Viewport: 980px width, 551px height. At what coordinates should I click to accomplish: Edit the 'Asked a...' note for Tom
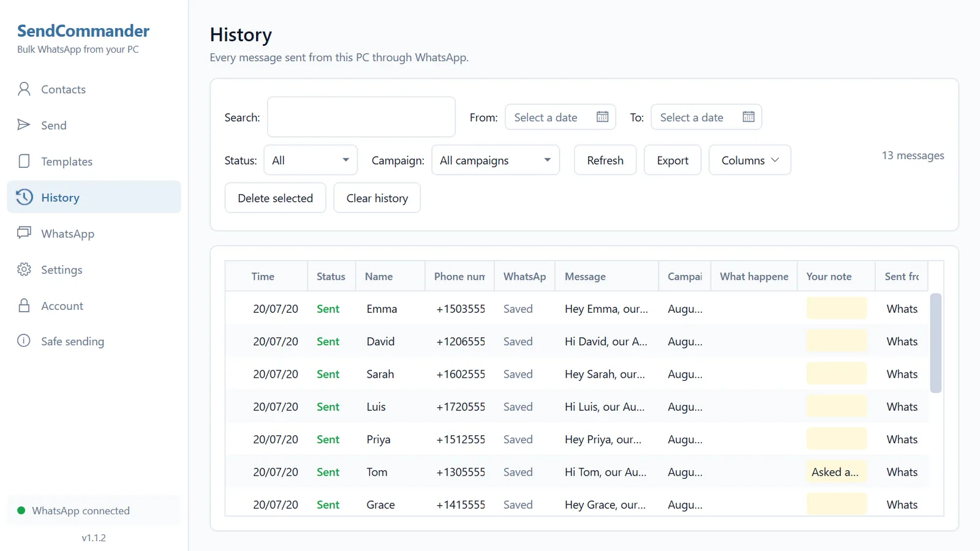click(837, 472)
